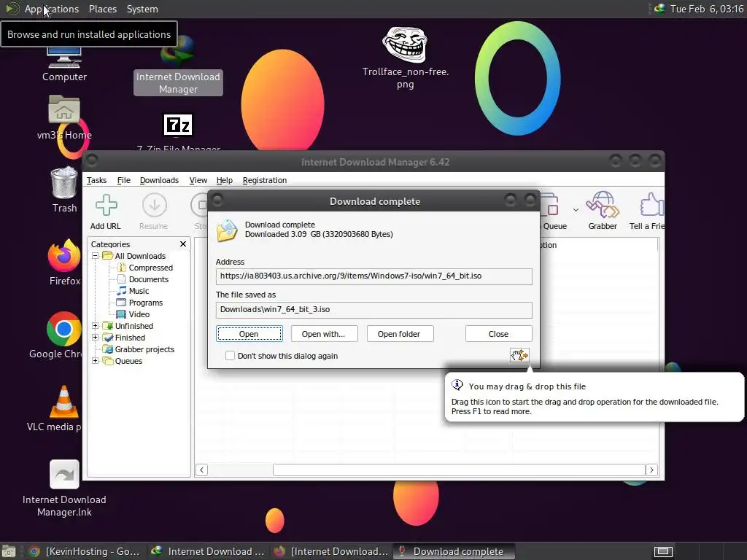
Task: Select the Google Chrome desktop icon
Action: (64, 329)
